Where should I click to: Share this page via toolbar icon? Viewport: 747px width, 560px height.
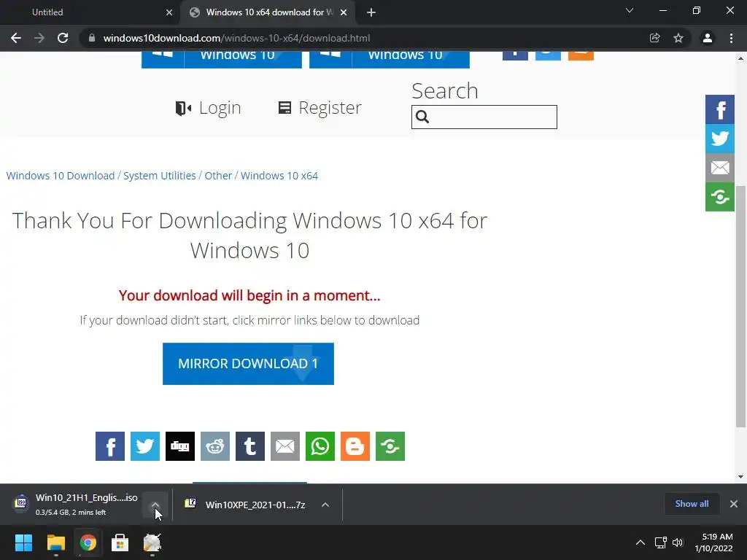click(x=655, y=38)
